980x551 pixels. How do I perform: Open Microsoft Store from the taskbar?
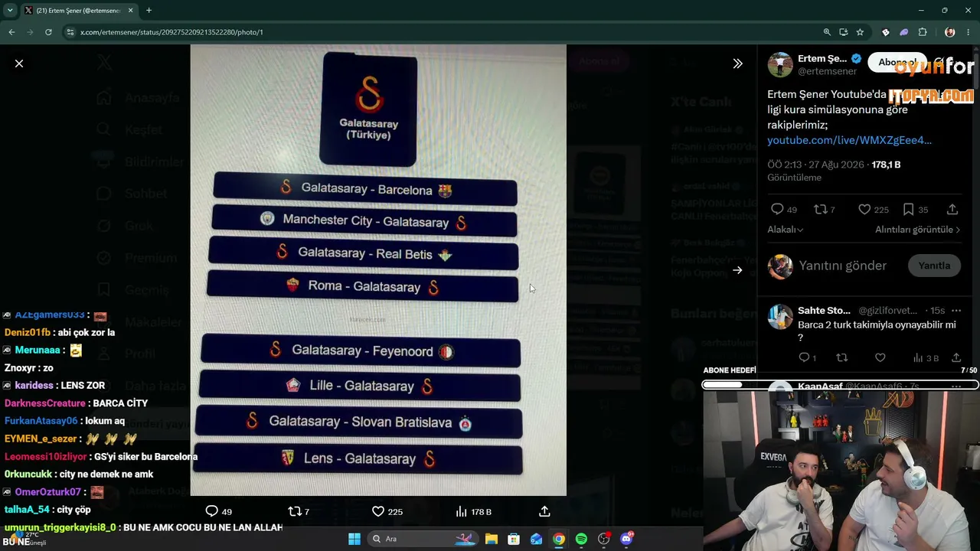click(x=514, y=539)
